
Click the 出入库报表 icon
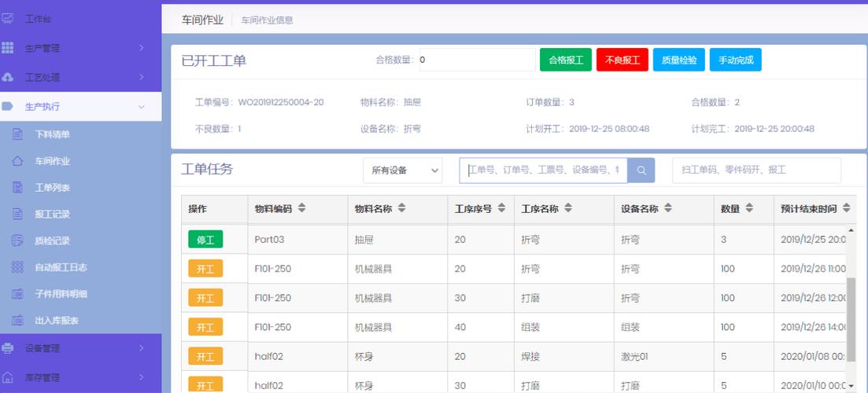pos(18,320)
